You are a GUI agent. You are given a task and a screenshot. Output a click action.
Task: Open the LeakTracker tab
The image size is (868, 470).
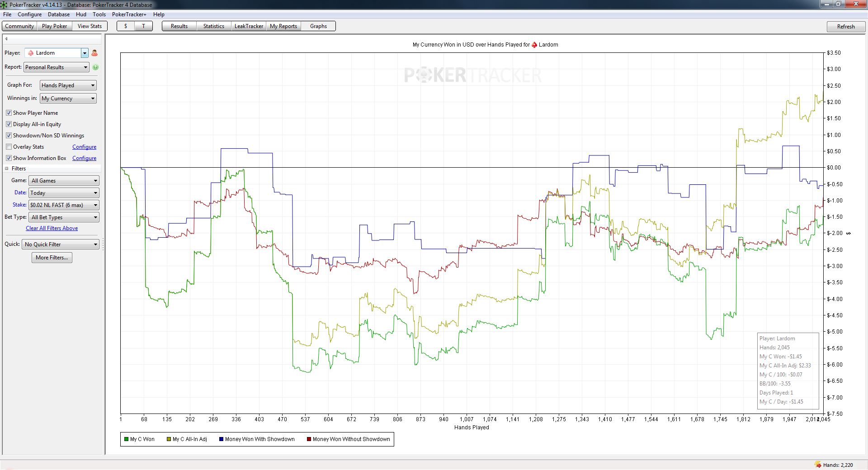249,26
